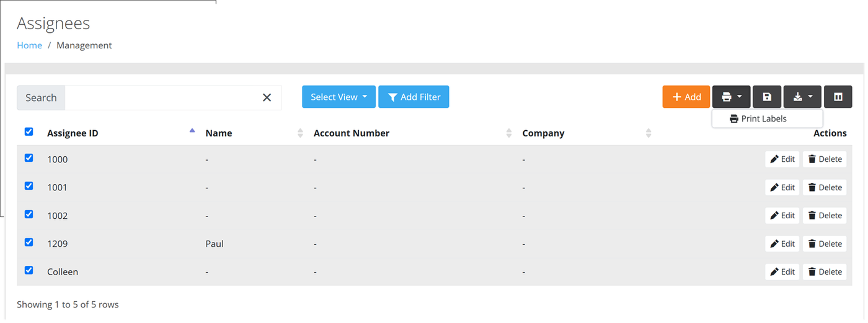
Task: Click 'Showing 1 to 5 of 5 rows'
Action: [x=68, y=304]
